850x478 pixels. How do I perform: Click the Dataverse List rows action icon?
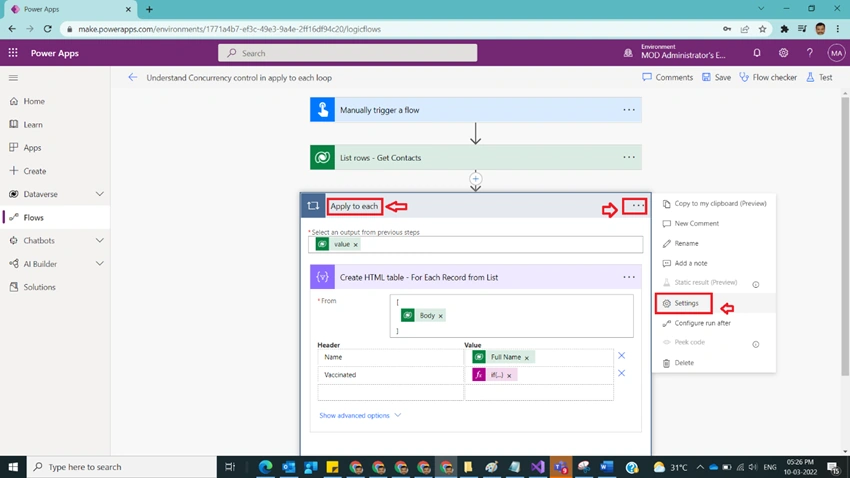pyautogui.click(x=323, y=158)
